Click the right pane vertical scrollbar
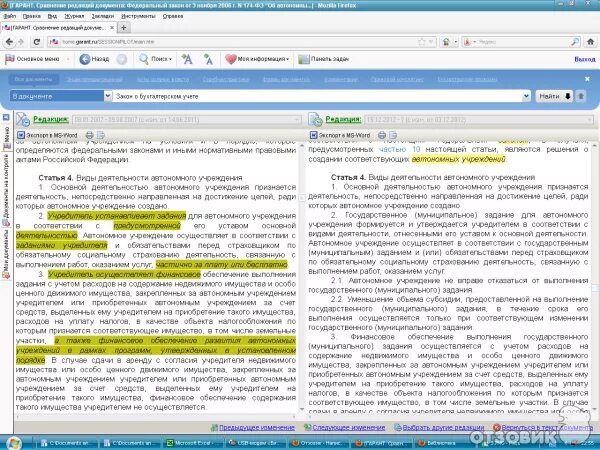This screenshot has height=450, width=600. coord(596,278)
